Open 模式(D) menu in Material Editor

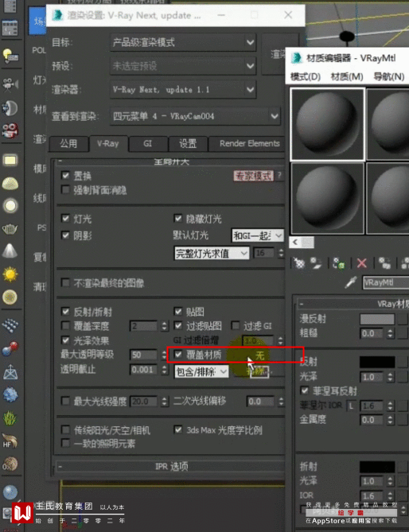pyautogui.click(x=306, y=76)
